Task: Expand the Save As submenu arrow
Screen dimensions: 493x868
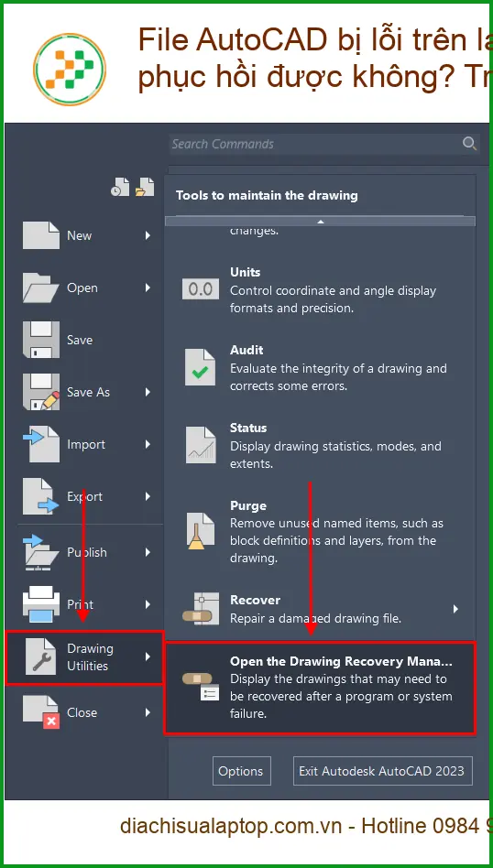Action: tap(148, 392)
